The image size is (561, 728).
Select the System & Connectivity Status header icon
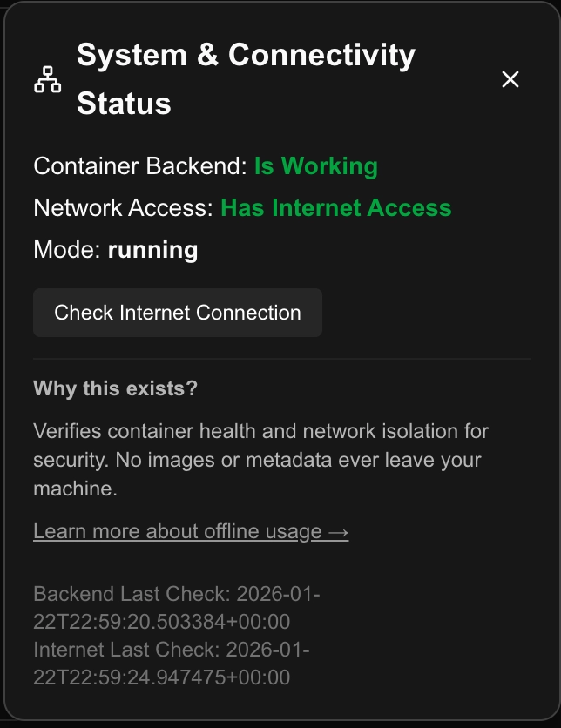(x=48, y=78)
